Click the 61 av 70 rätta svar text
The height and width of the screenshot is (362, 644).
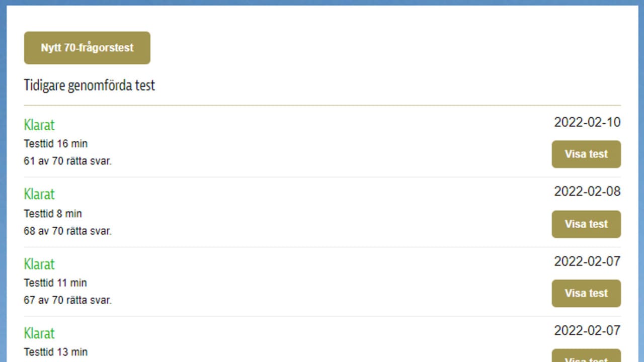point(68,162)
